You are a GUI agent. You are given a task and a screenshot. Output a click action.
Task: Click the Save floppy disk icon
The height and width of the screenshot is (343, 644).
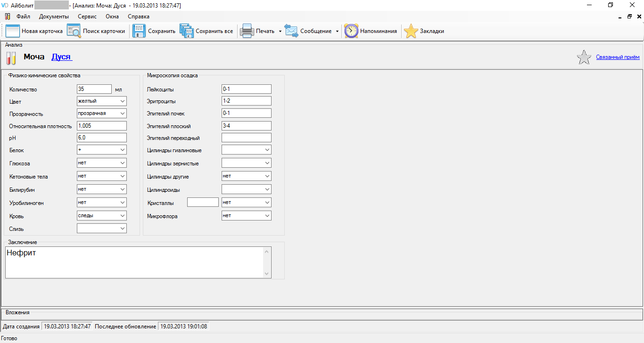click(139, 31)
